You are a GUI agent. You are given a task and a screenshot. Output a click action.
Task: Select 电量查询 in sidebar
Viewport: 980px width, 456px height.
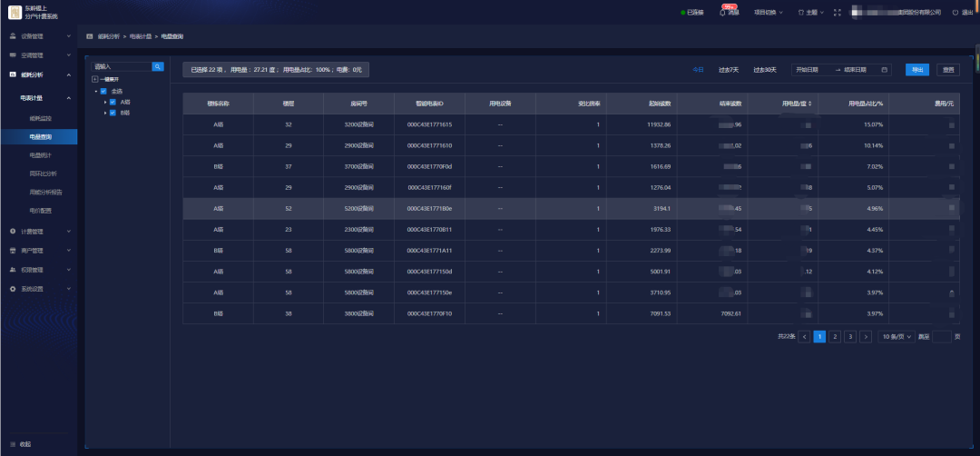(x=39, y=136)
